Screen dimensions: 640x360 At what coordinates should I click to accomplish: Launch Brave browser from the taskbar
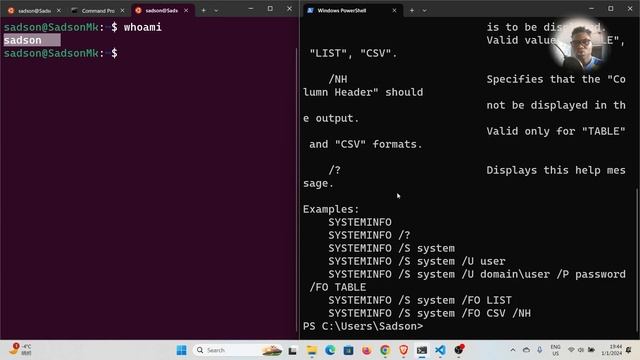(x=404, y=350)
